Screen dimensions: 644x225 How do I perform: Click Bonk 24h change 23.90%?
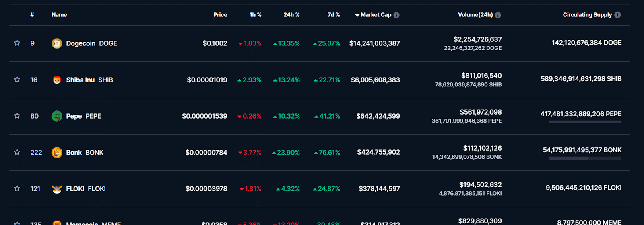286,153
